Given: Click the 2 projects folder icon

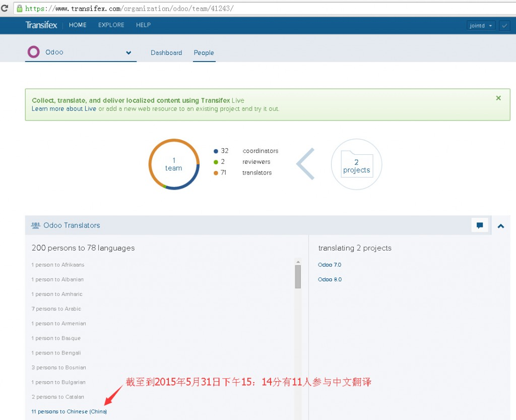Looking at the screenshot, I should coord(357,164).
